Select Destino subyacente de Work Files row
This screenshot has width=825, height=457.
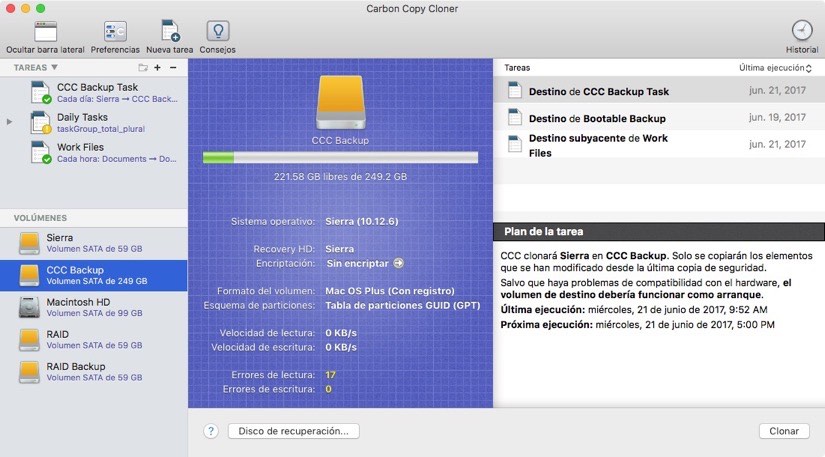[659, 145]
